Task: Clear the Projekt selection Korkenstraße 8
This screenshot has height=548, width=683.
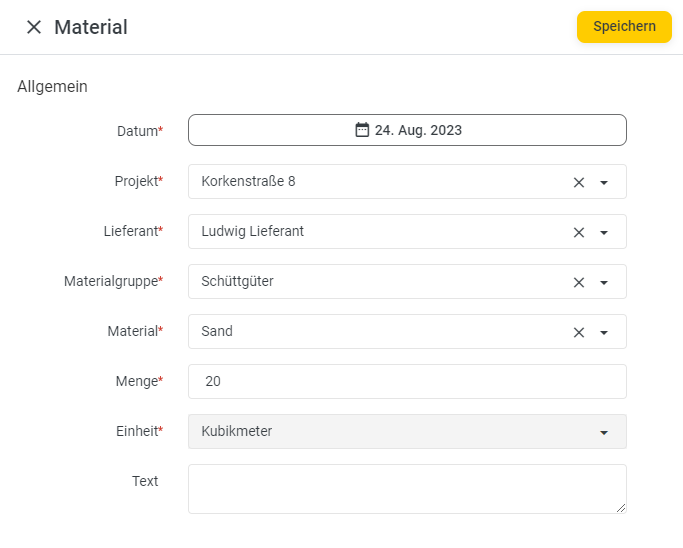Action: click(x=578, y=183)
